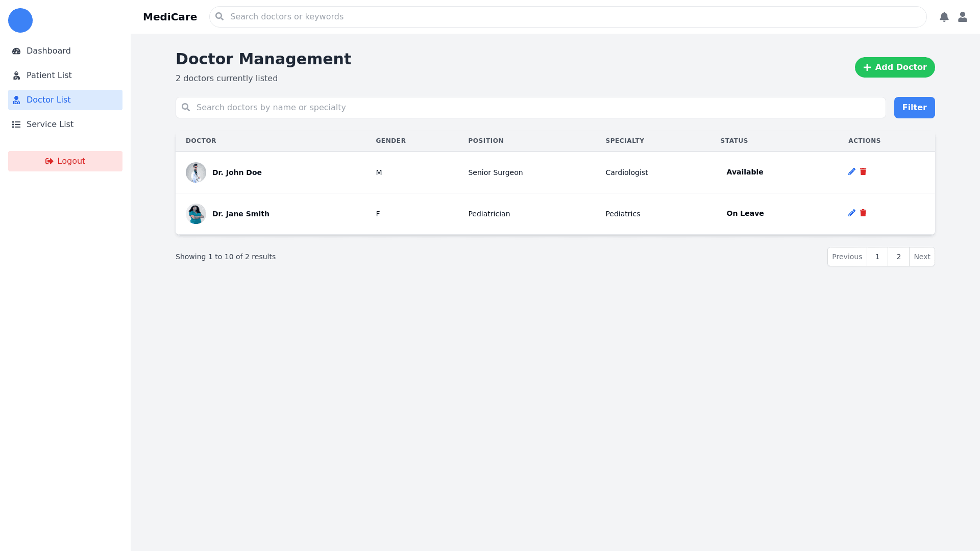Click the Patient List sidebar icon
This screenshot has width=980, height=551.
click(x=15, y=75)
